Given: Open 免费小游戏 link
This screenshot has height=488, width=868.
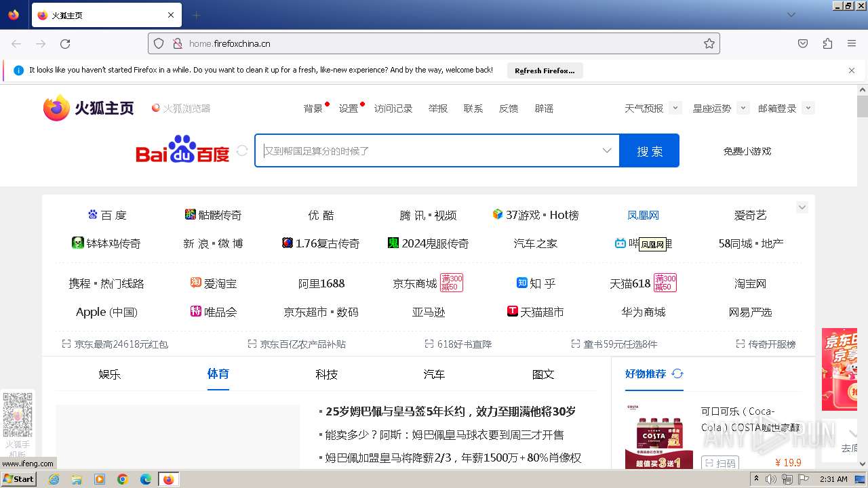Looking at the screenshot, I should click(x=747, y=151).
